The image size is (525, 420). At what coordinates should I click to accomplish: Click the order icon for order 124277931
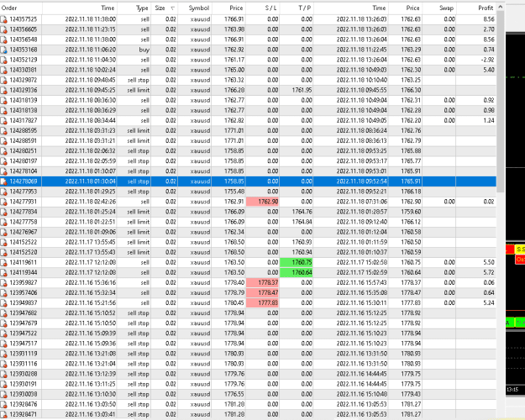pos(3,202)
